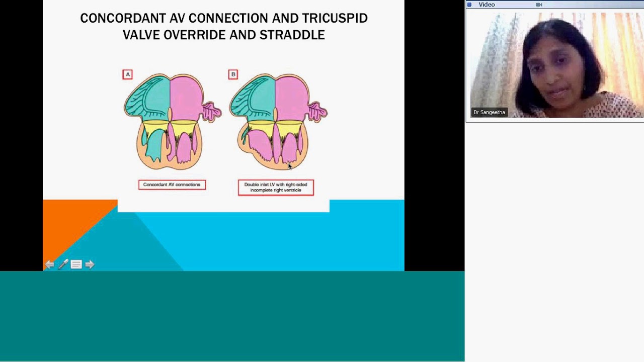644x362 pixels.
Task: Click the blue square icon beside Video
Action: point(469,5)
